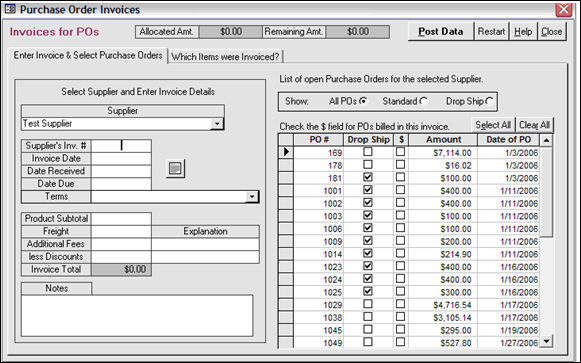Select the row selector for PO 169

[x=286, y=152]
